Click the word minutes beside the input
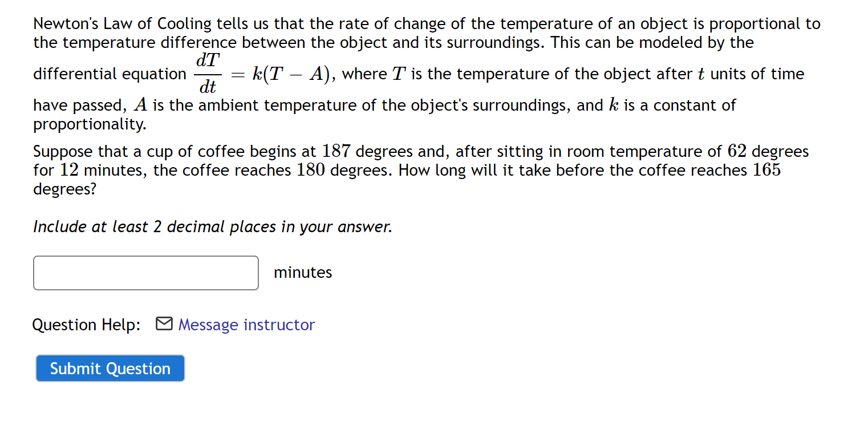The height and width of the screenshot is (421, 868). 303,272
